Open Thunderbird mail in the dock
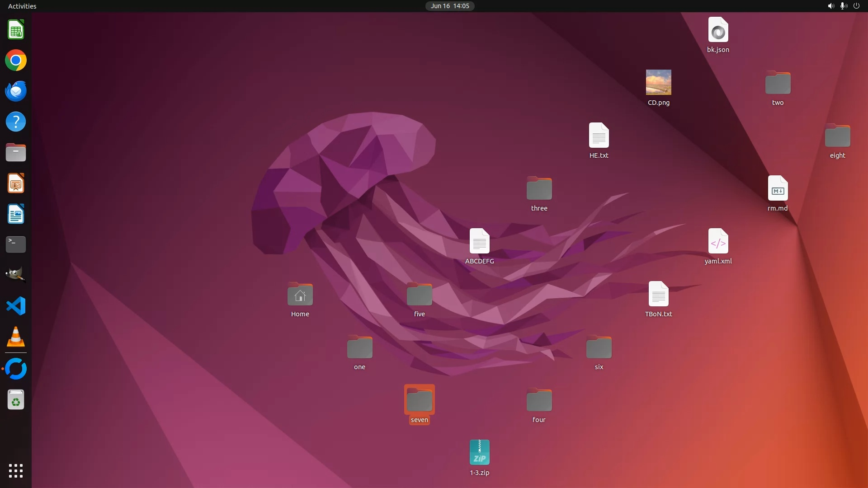 (16, 91)
